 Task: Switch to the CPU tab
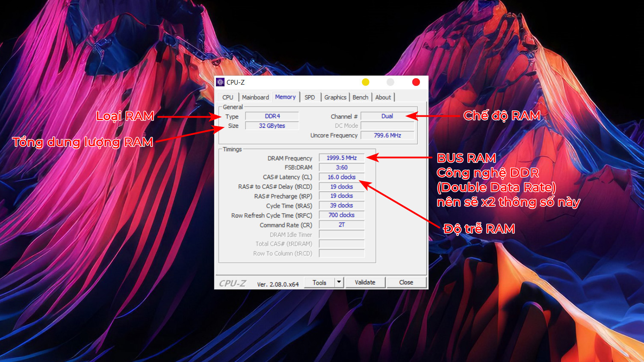[x=227, y=97]
